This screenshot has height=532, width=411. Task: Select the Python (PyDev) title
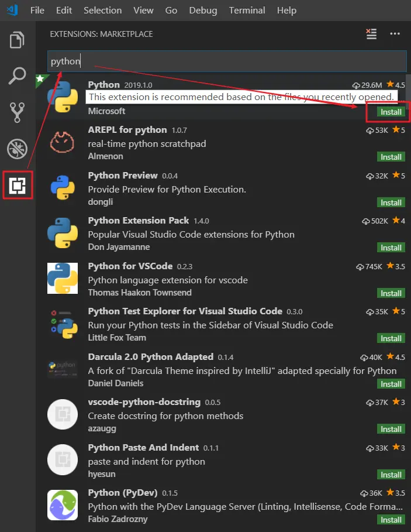[123, 493]
